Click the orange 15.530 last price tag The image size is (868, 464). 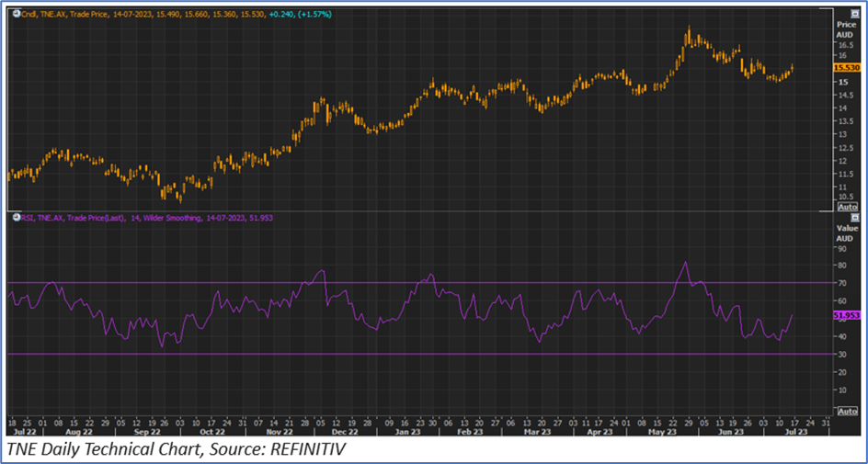tap(846, 68)
